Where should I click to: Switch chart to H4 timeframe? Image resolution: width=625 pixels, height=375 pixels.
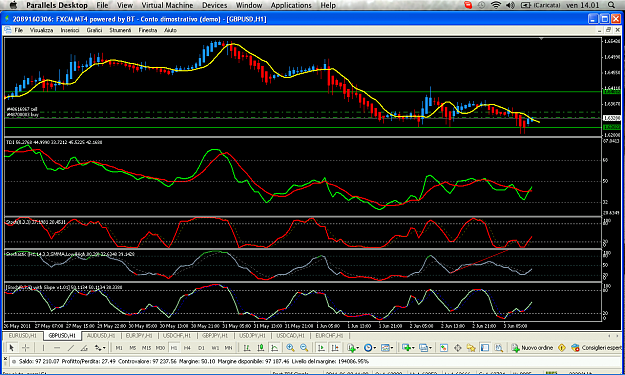187,348
